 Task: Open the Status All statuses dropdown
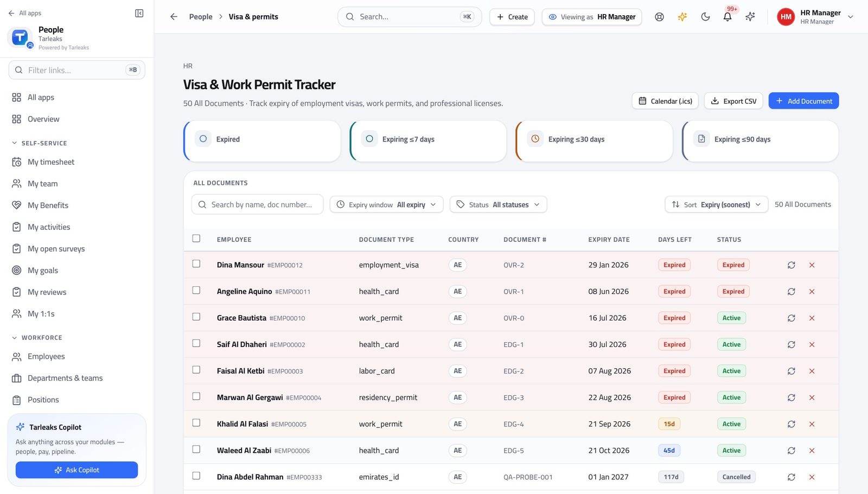[x=498, y=204]
